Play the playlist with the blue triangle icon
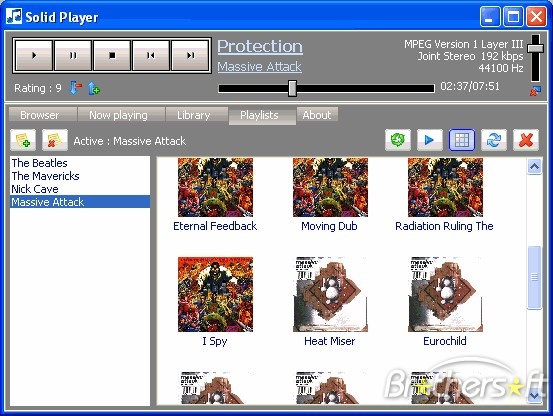Viewport: 553px width, 416px height. 430,140
